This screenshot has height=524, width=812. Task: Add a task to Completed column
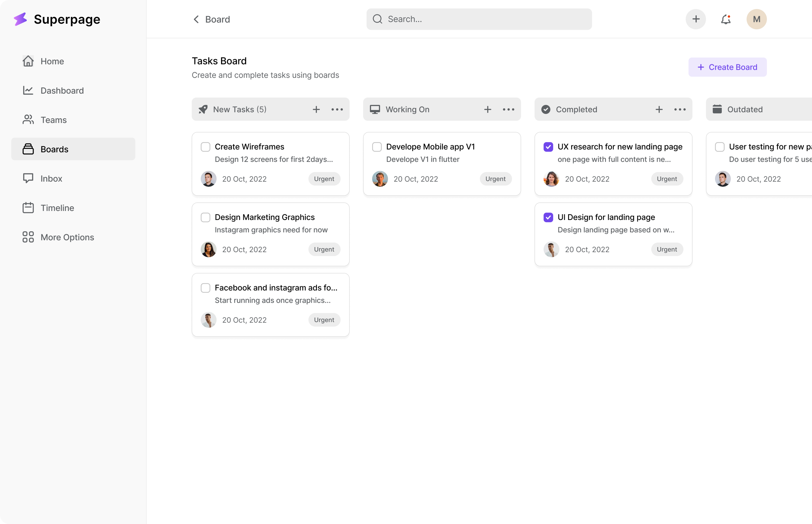click(x=659, y=110)
